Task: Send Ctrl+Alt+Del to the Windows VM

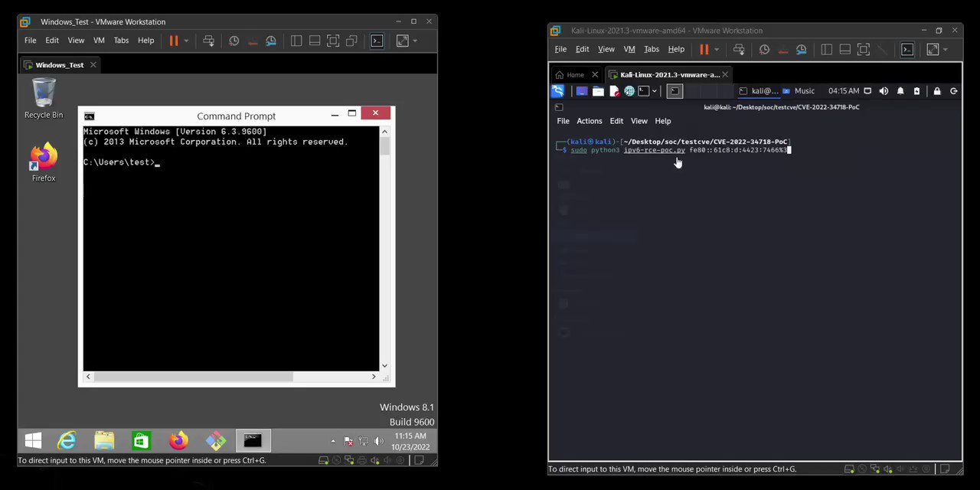Action: pyautogui.click(x=210, y=41)
